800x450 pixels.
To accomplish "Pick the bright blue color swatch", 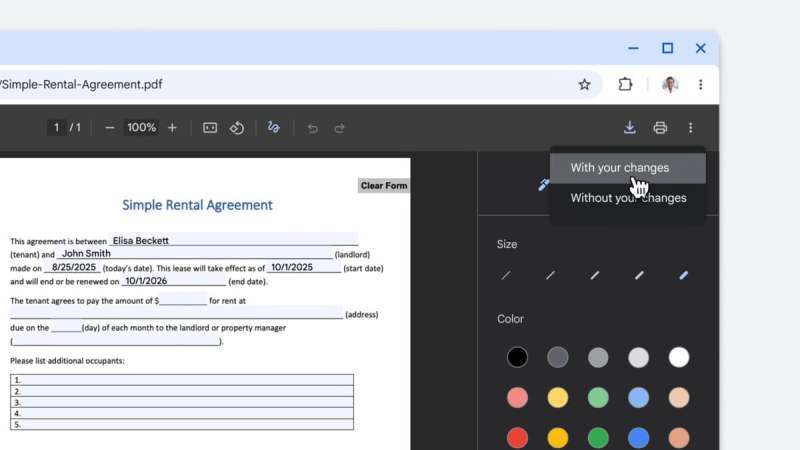I will coord(638,438).
